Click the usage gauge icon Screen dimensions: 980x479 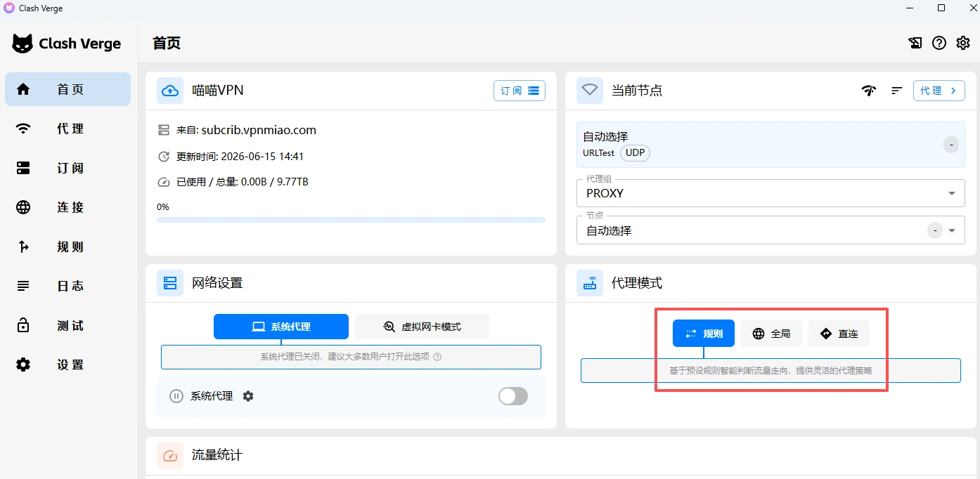click(164, 182)
